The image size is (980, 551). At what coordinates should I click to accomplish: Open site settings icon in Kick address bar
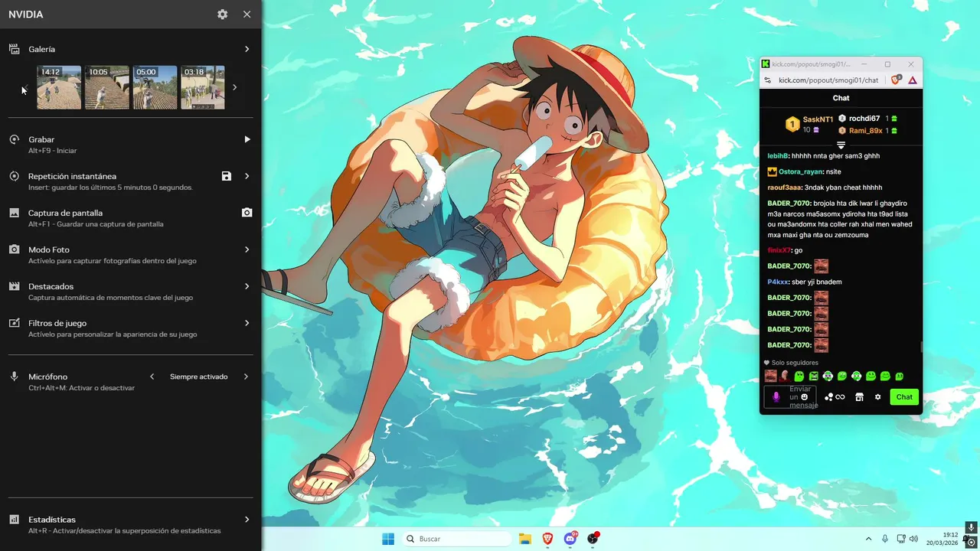pos(768,80)
